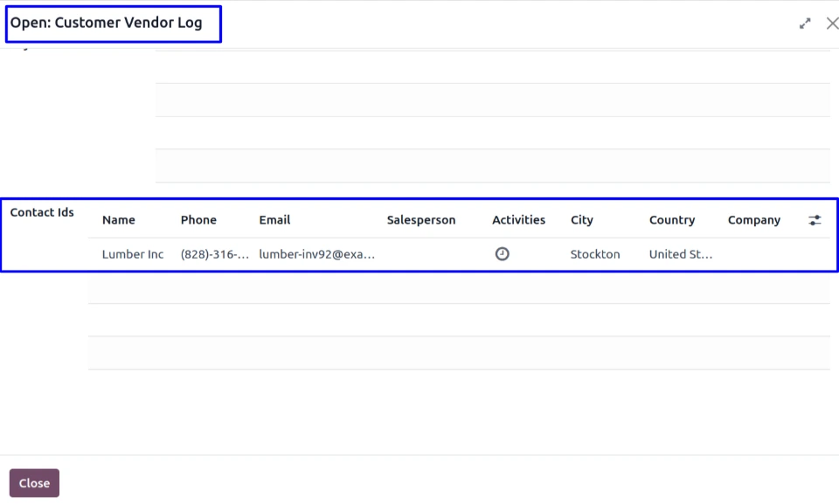Sort by the Salesperson column header

[x=420, y=220]
